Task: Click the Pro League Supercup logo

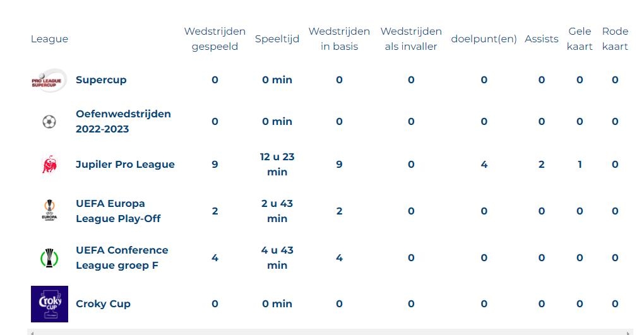Action: point(49,80)
